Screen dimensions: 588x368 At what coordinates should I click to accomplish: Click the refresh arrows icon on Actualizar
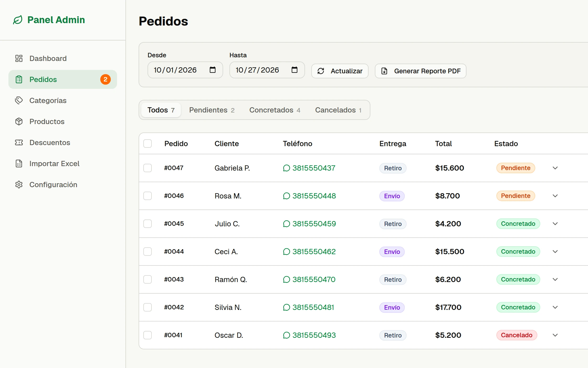321,71
